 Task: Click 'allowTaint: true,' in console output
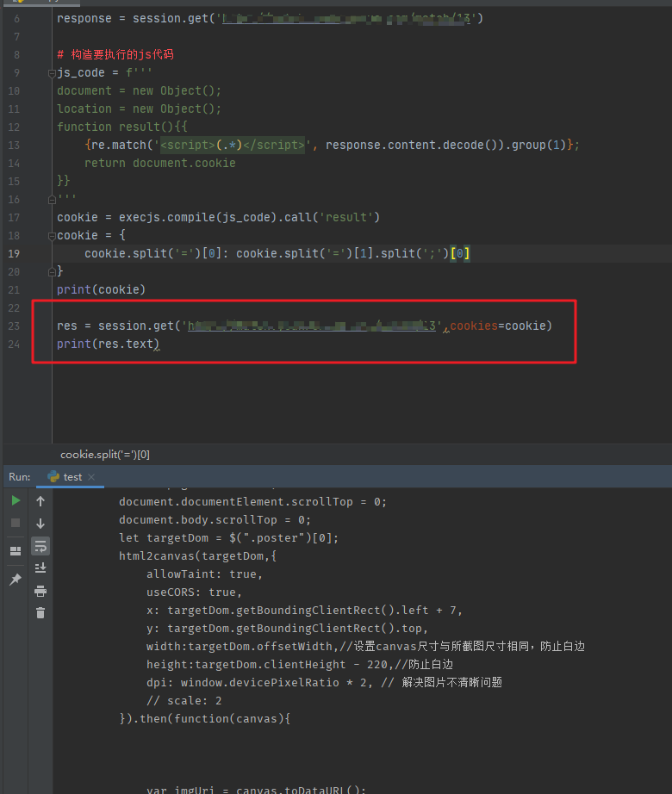pos(204,574)
